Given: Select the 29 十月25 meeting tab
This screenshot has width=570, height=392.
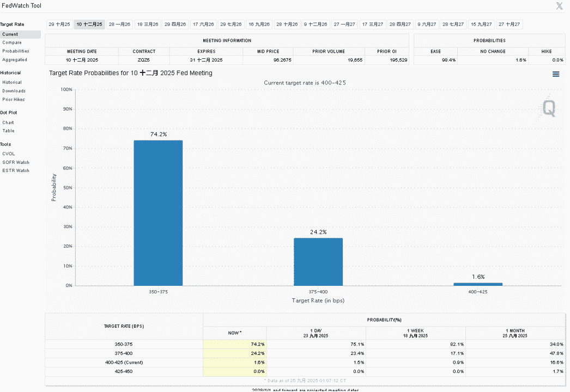Looking at the screenshot, I should tap(59, 24).
